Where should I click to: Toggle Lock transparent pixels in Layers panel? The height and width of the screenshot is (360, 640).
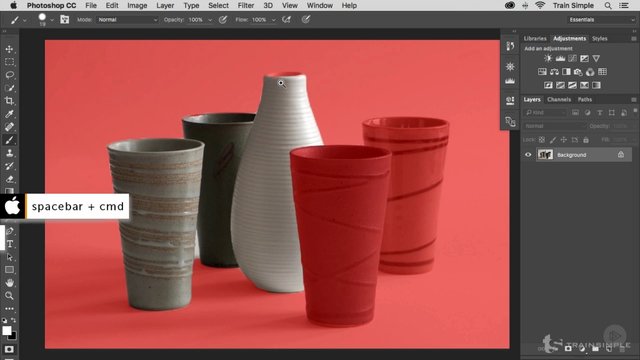pos(542,140)
